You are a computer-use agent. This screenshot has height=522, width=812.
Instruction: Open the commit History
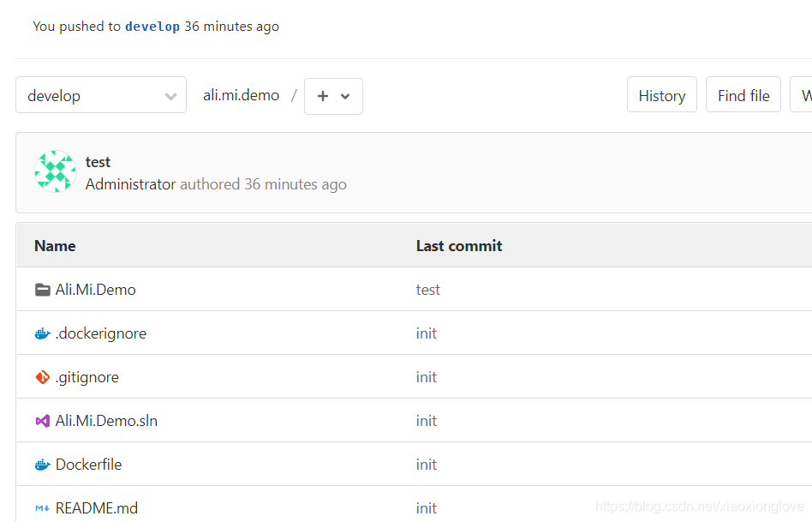(661, 94)
